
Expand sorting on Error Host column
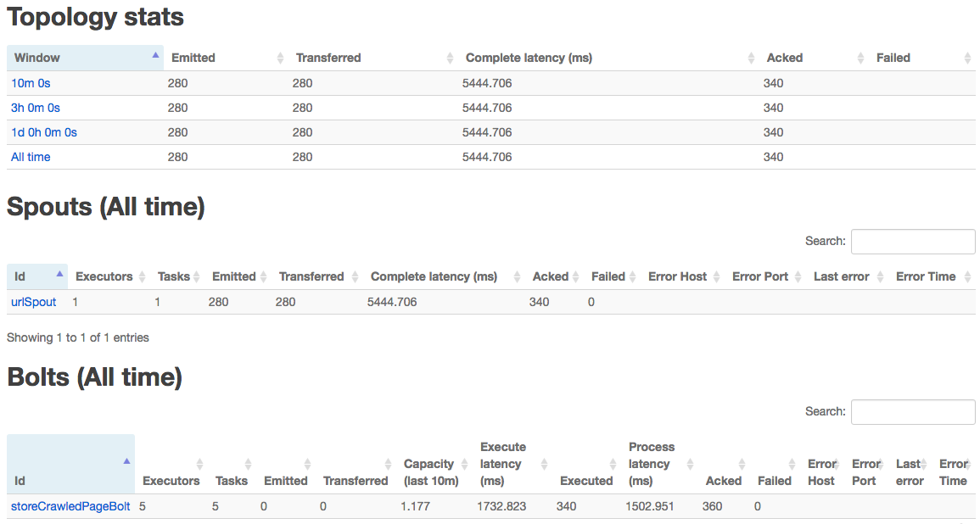pos(715,276)
